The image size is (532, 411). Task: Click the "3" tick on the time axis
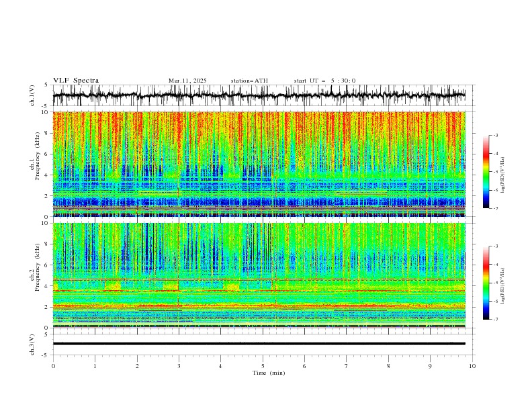click(x=179, y=366)
